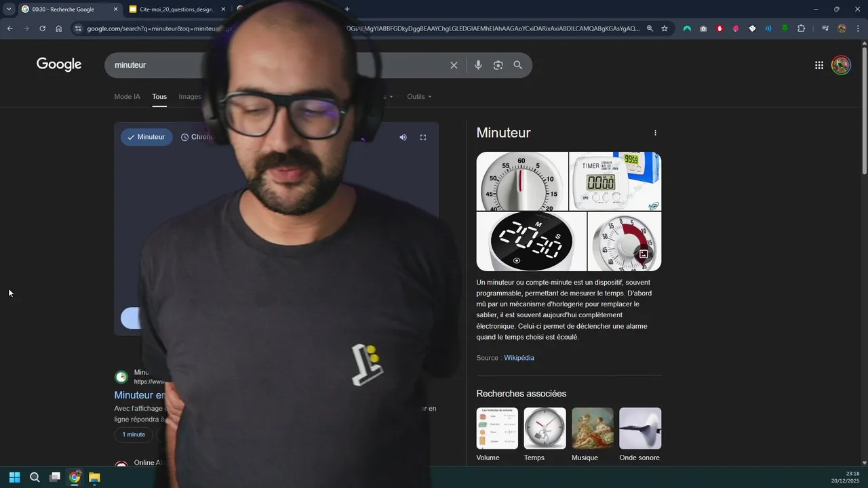This screenshot has width=868, height=488.
Task: Open the Google account avatar
Action: tap(841, 65)
